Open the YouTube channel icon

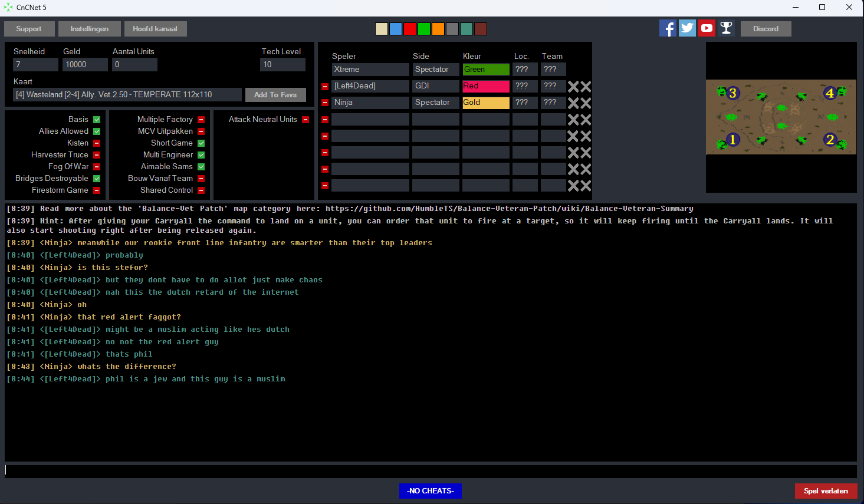click(707, 28)
